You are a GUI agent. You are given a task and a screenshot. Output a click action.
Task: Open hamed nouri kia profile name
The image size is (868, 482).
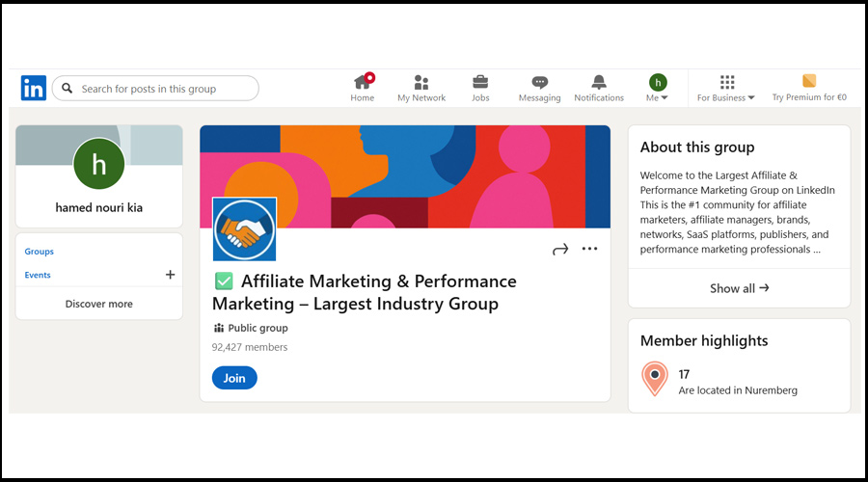click(99, 207)
